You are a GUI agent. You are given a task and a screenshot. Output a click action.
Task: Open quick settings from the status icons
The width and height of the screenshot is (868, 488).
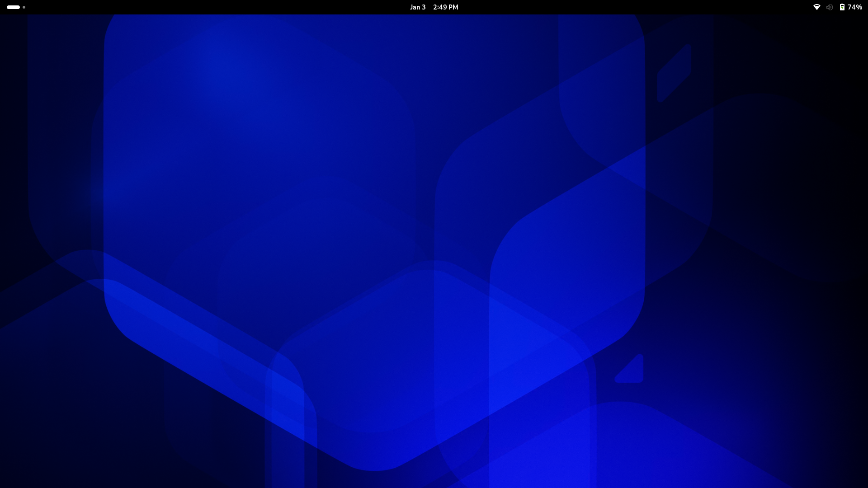[x=836, y=7]
